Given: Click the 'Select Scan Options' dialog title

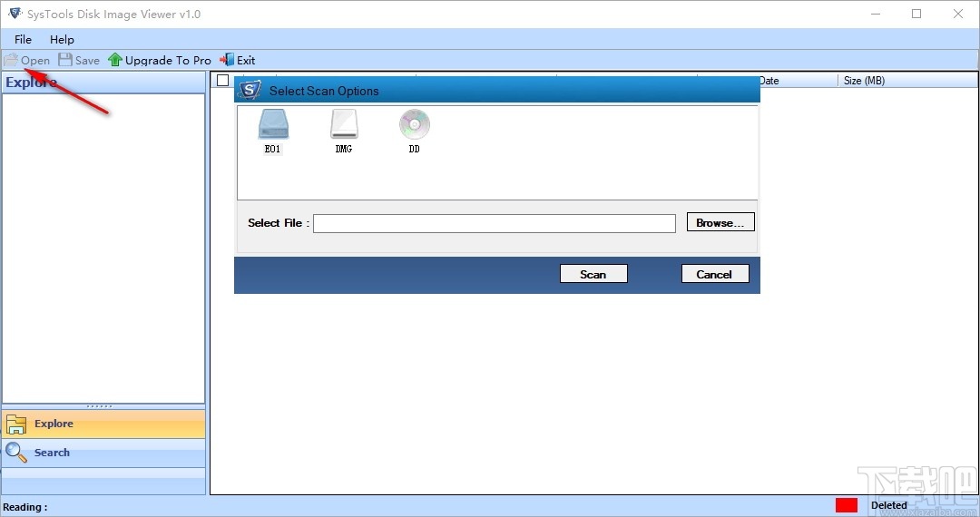Looking at the screenshot, I should click(x=324, y=92).
